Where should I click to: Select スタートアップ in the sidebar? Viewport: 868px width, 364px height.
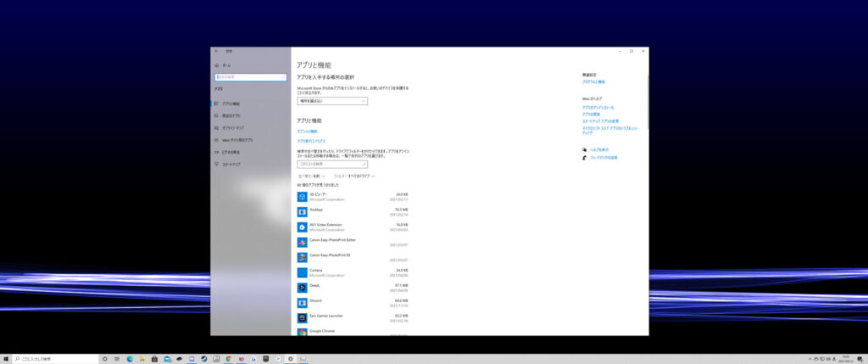[250, 165]
